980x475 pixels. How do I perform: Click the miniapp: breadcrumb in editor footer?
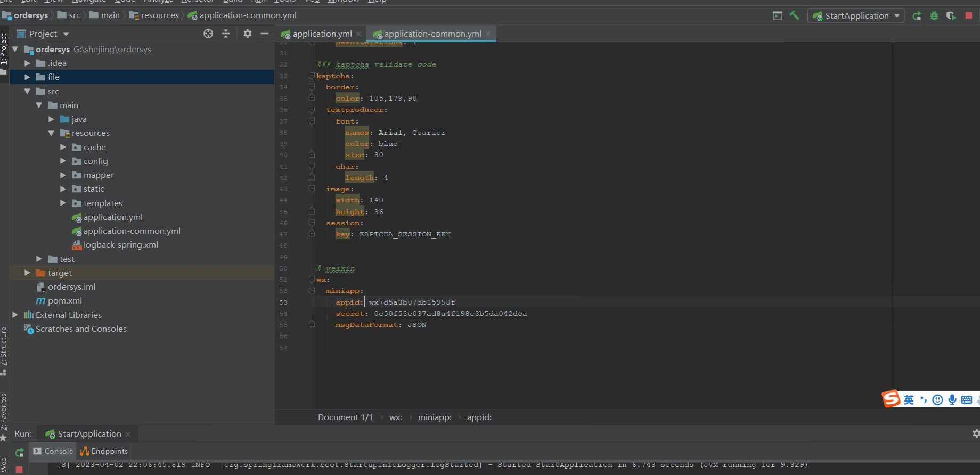tap(435, 417)
